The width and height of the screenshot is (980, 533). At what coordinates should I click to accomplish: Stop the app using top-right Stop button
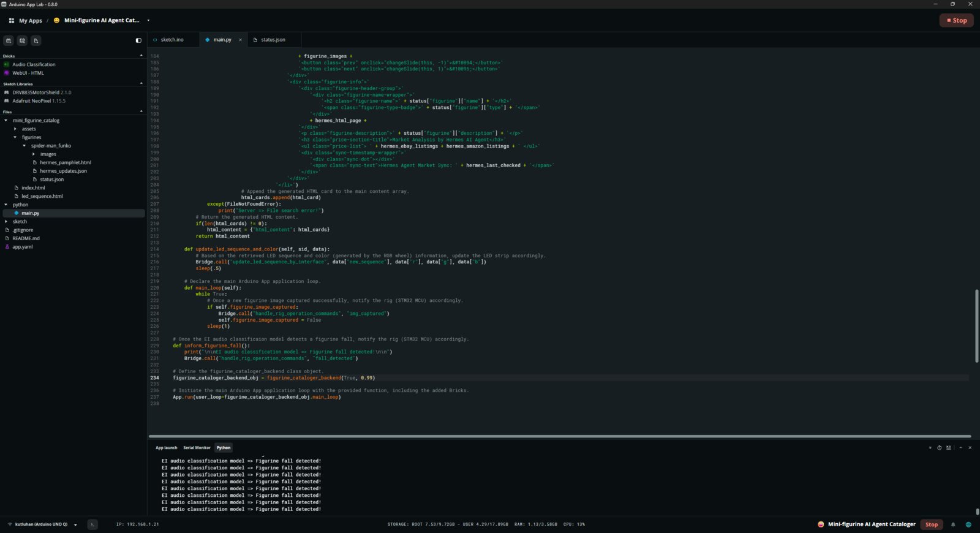click(x=956, y=20)
